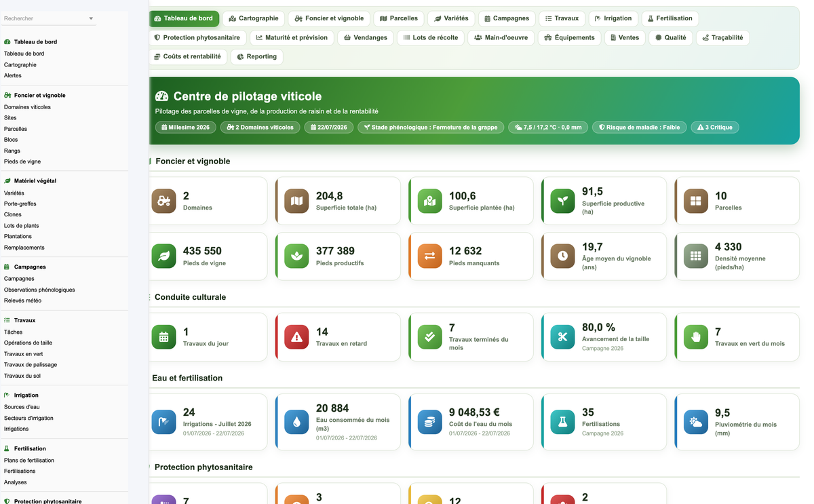Open Travaux de palissage sidebar link

31,365
